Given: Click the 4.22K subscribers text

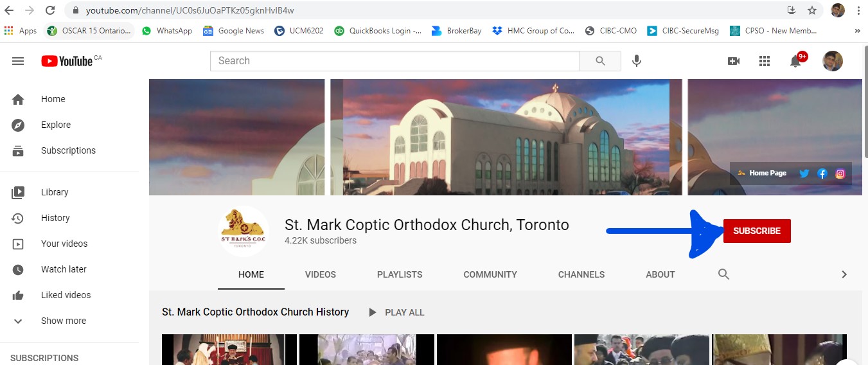Looking at the screenshot, I should point(321,241).
